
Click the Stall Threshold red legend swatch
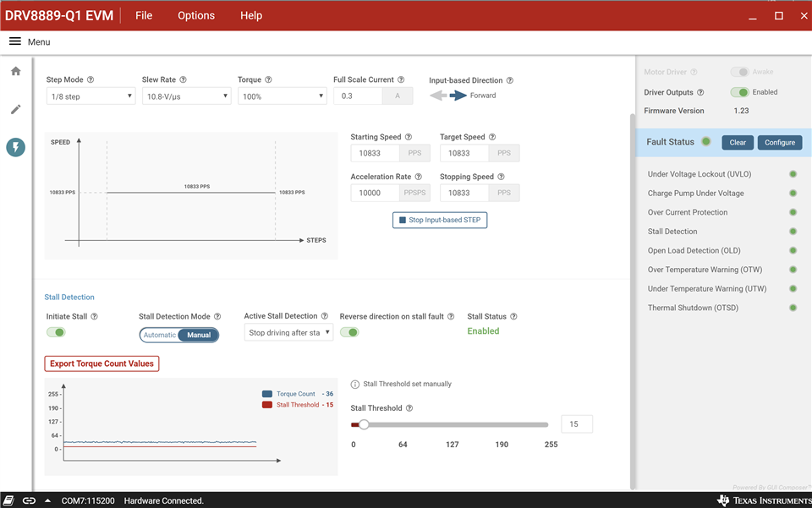point(267,405)
